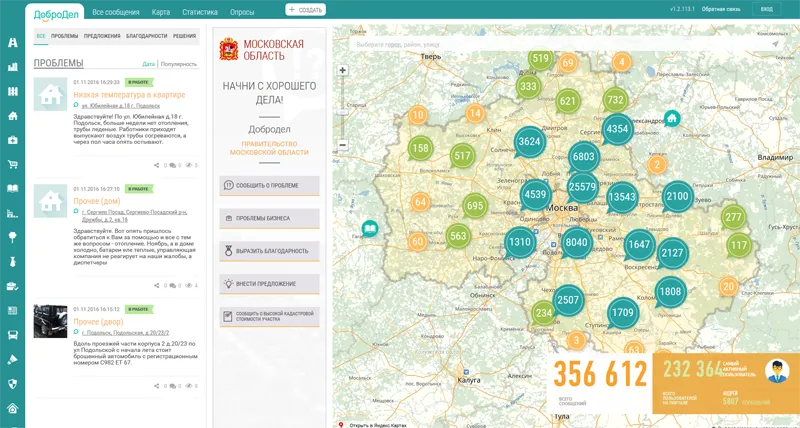Screen dimensions: 800x428
Task: Open post titled Прочее (двор)
Action: [98, 322]
